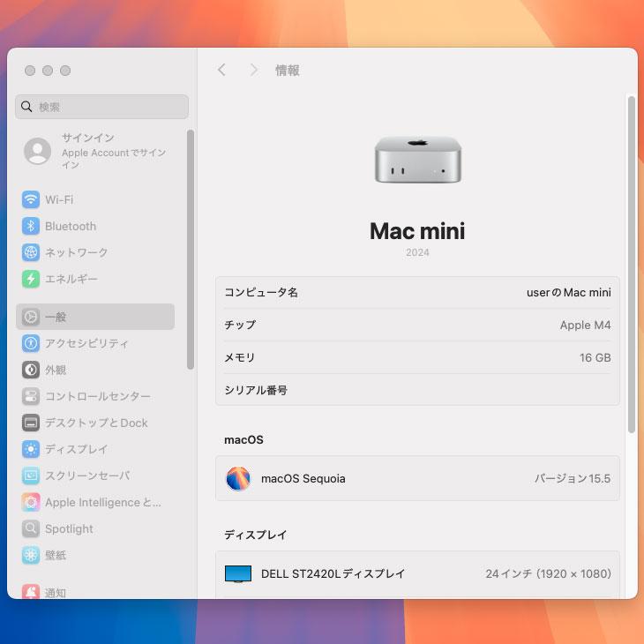Viewport: 644px width, 644px height.
Task: Go back with the left chevron
Action: pos(221,70)
